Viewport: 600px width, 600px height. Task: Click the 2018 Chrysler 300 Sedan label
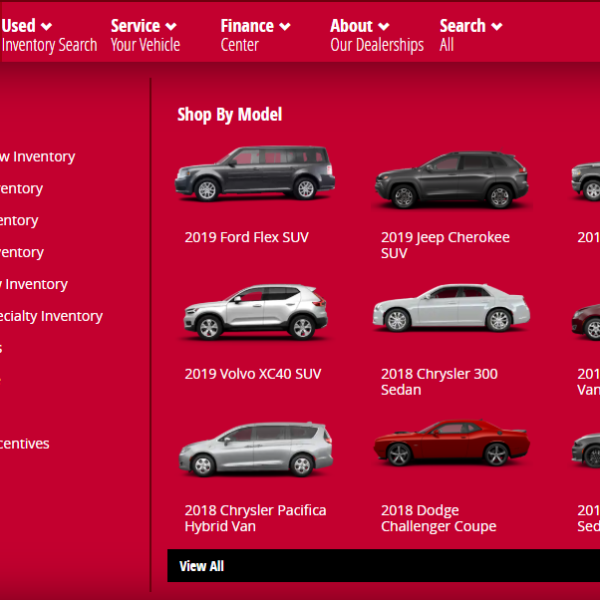(x=439, y=381)
